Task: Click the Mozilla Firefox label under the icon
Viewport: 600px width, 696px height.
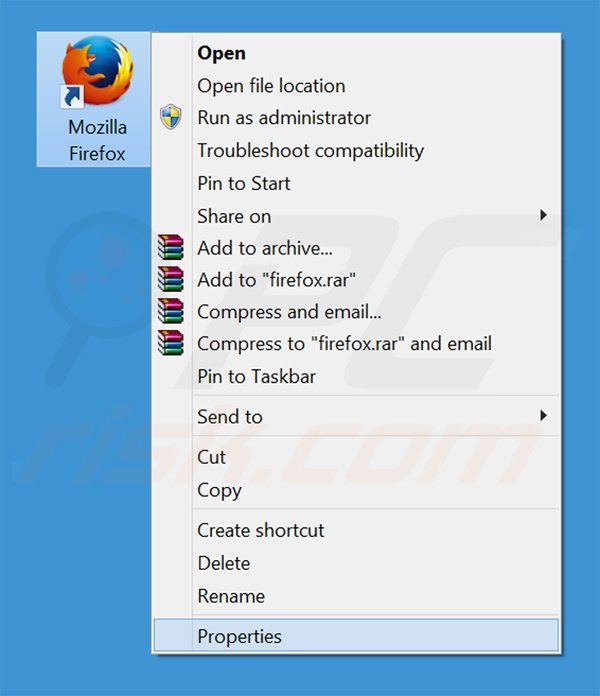Action: (x=96, y=141)
